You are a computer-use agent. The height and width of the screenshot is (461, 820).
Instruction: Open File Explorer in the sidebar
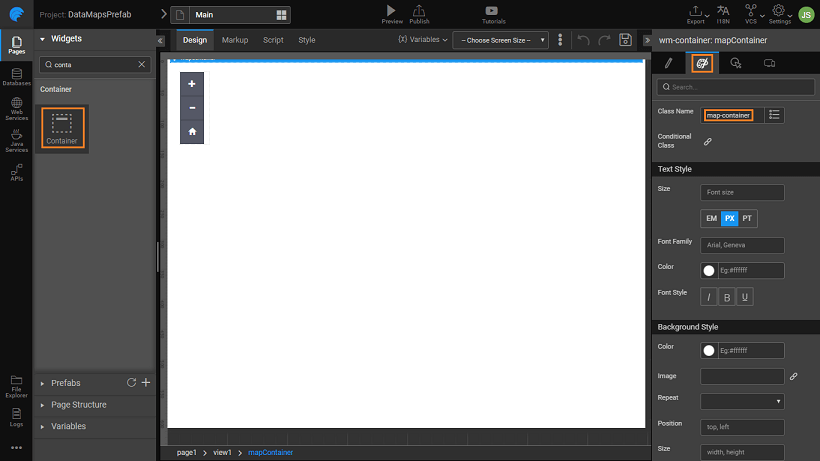pos(16,384)
